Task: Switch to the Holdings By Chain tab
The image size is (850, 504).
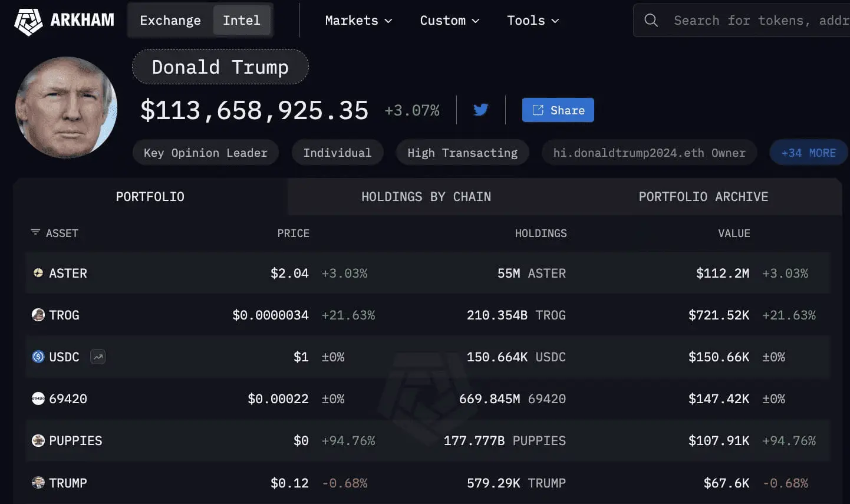Action: click(426, 197)
